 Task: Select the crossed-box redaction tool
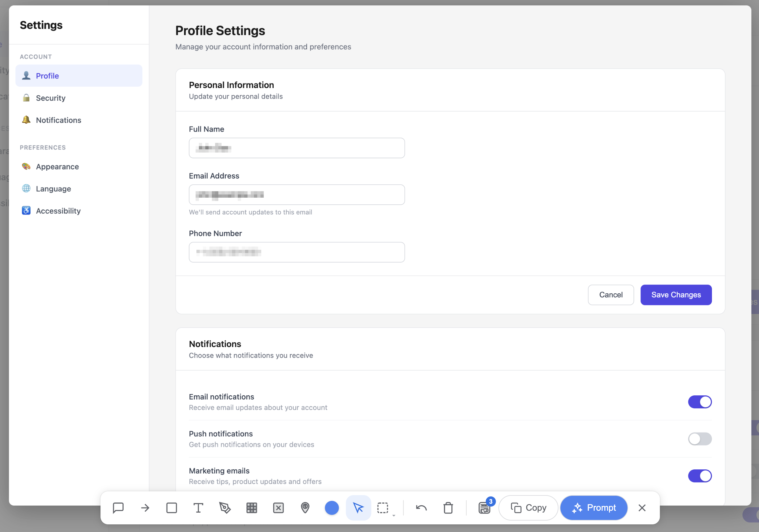[x=278, y=508]
